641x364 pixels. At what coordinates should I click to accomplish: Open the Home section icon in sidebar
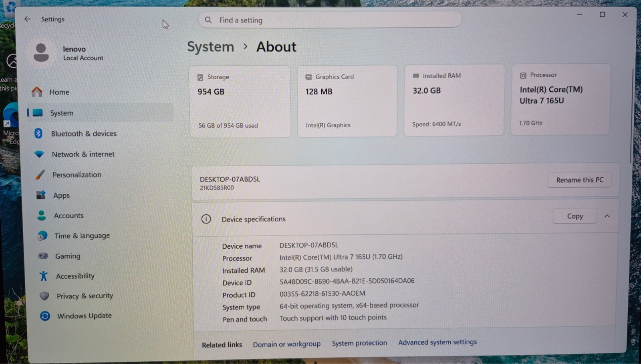37,92
